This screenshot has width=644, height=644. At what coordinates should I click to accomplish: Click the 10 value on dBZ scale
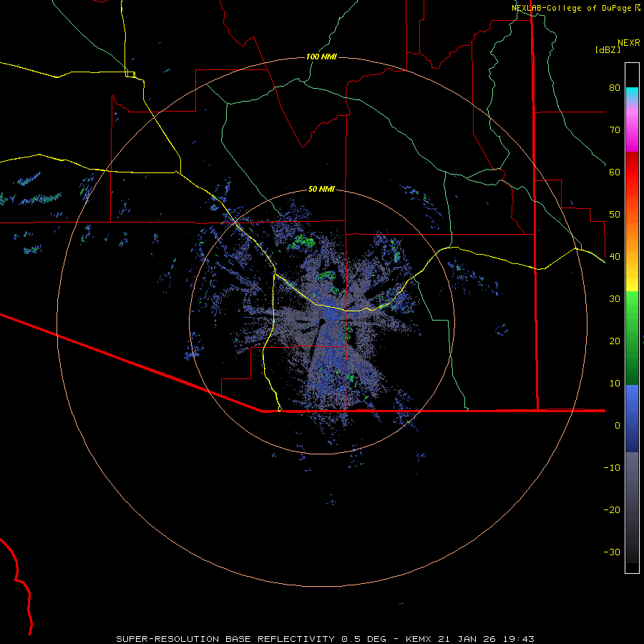(615, 384)
